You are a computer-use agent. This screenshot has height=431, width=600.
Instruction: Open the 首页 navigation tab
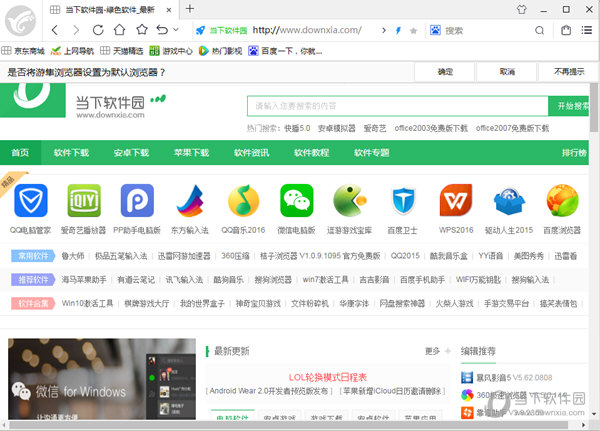click(x=20, y=153)
